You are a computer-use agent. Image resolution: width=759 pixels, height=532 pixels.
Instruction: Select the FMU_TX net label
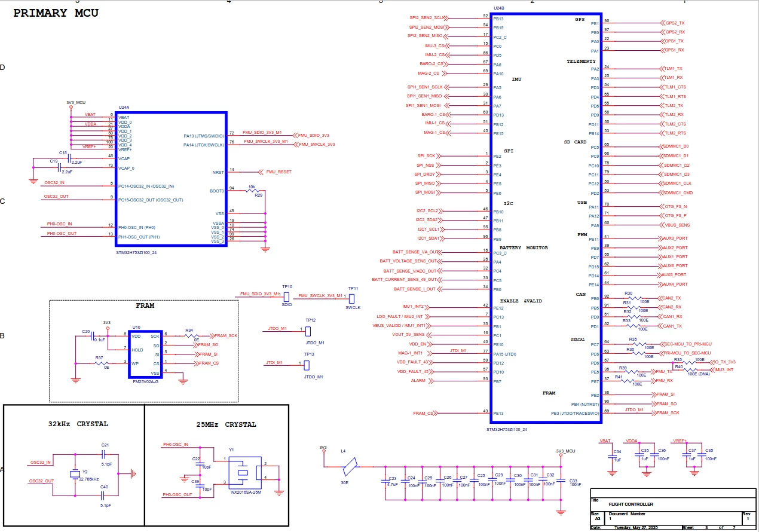[664, 371]
